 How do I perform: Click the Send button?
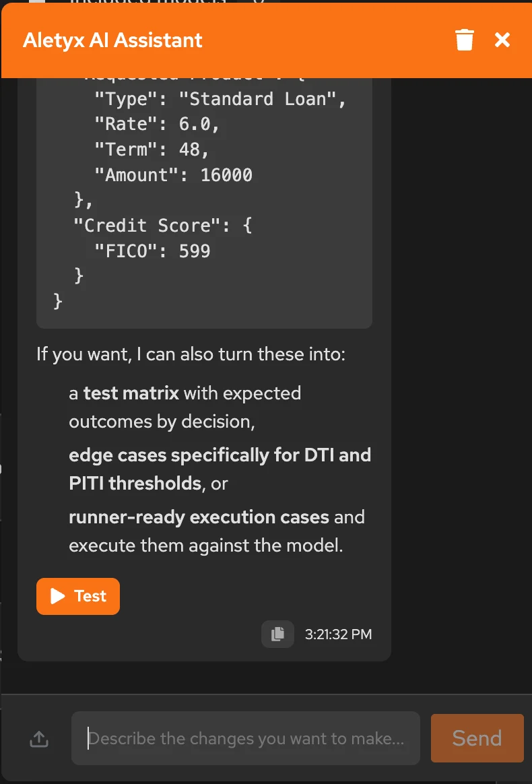(x=477, y=738)
